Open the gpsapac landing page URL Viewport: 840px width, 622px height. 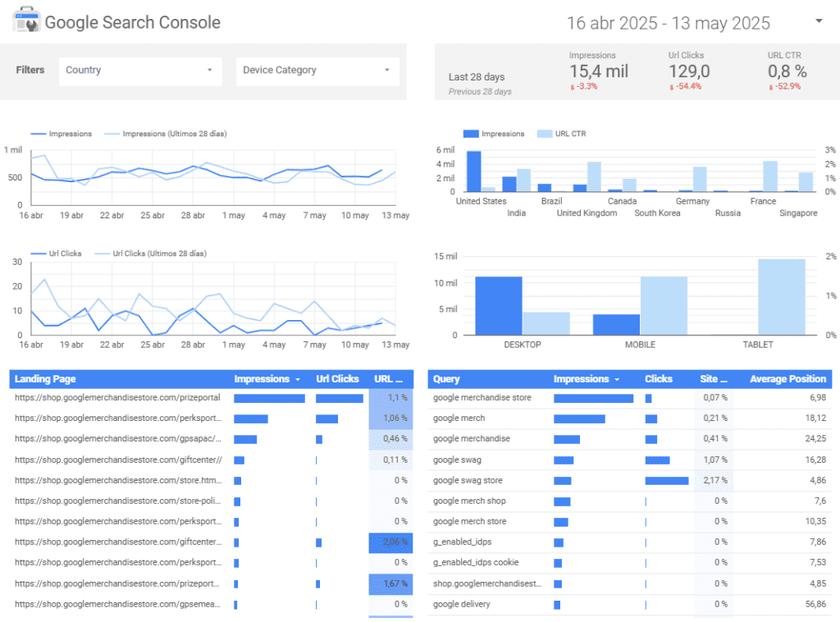[x=118, y=439]
